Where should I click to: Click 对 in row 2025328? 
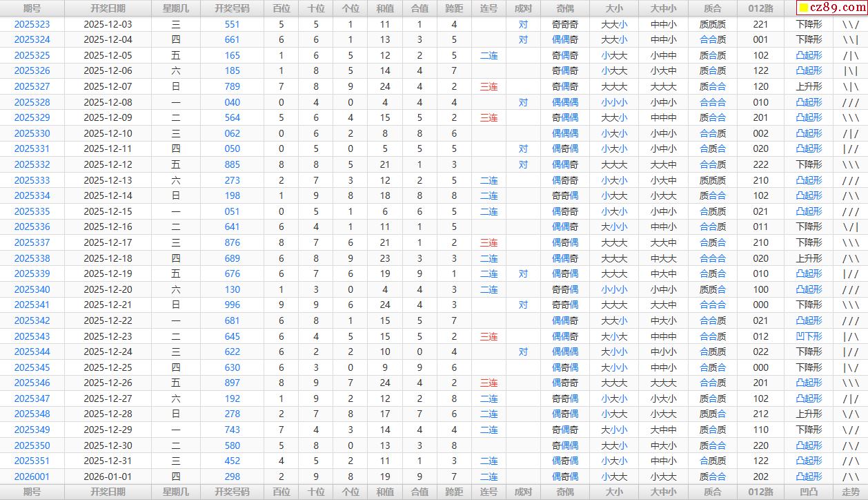523,102
